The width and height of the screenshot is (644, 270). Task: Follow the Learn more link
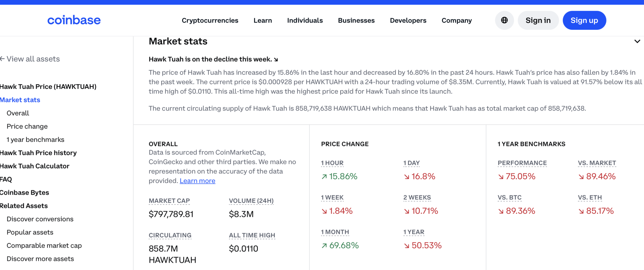[197, 181]
